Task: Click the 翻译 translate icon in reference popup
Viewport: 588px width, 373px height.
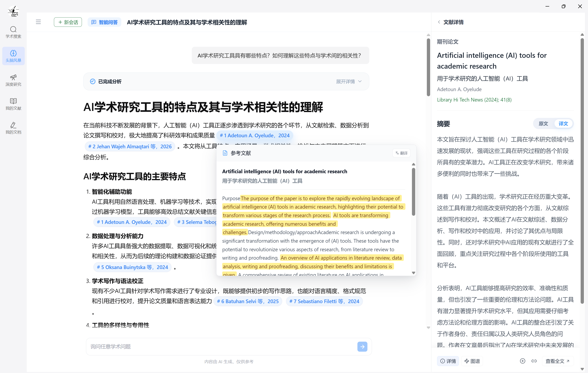Action: 401,153
